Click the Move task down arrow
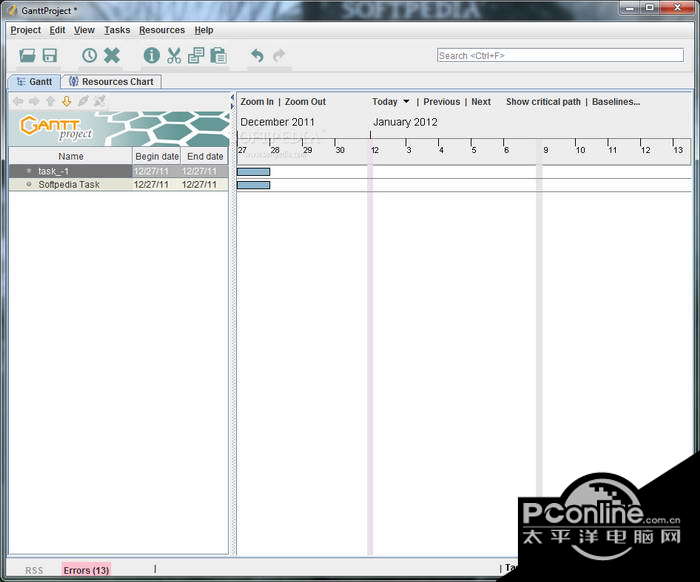The width and height of the screenshot is (700, 582). pyautogui.click(x=67, y=101)
